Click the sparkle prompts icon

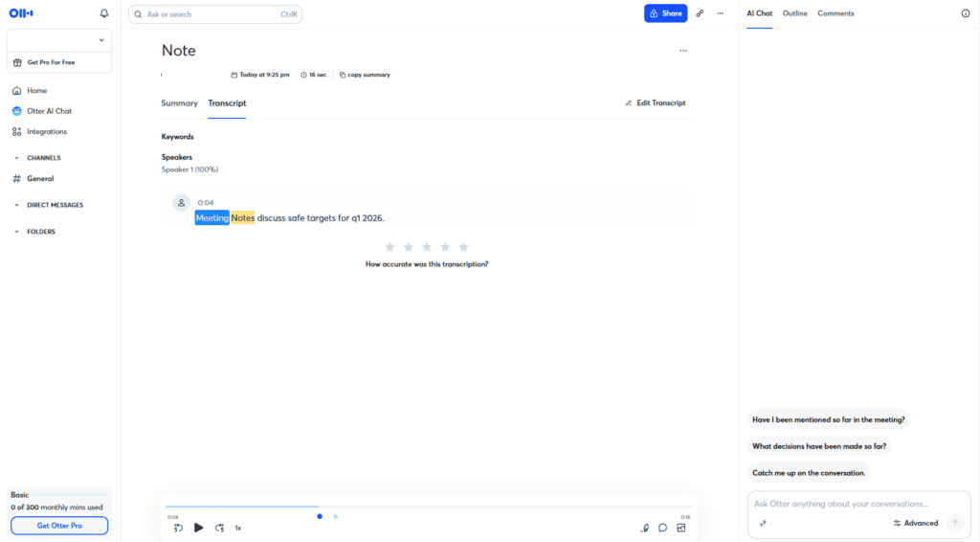[x=763, y=523]
